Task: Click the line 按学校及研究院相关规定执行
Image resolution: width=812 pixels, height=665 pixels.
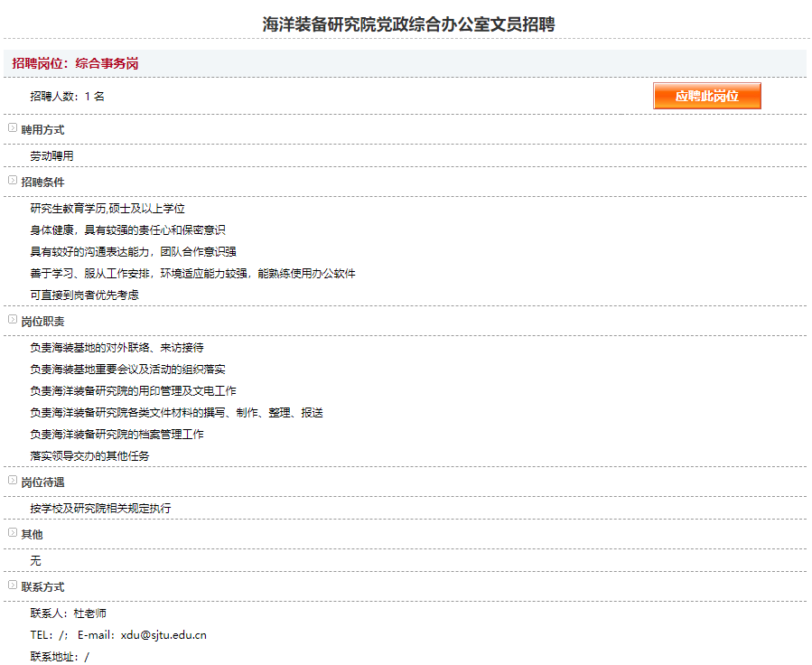Action: 100,509
